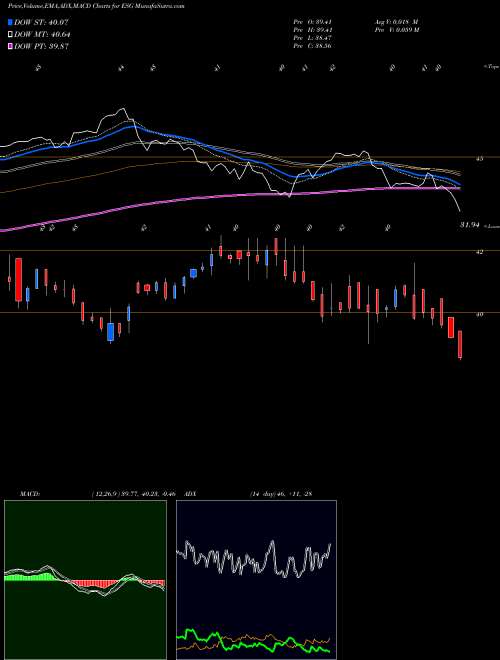This screenshot has height=660, width=500.
Task: Click the 42 price axis label
Action: coord(479,252)
